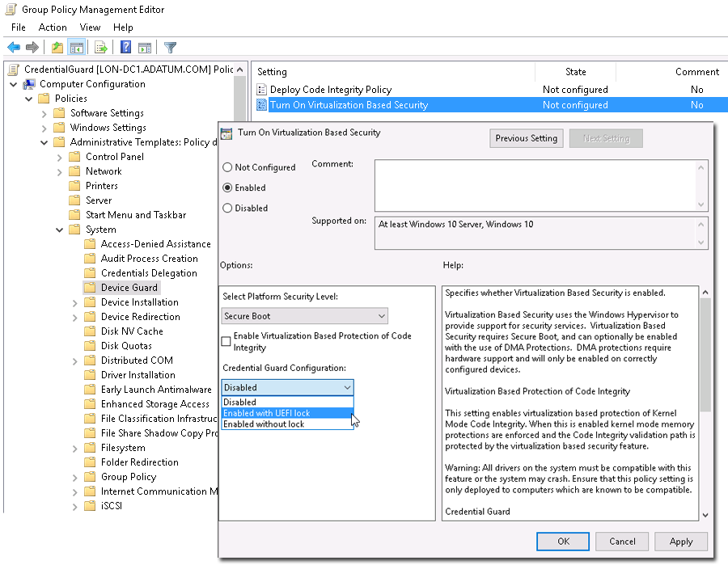Select Credentials Delegation tree item
This screenshot has width=728, height=565.
pyautogui.click(x=149, y=273)
